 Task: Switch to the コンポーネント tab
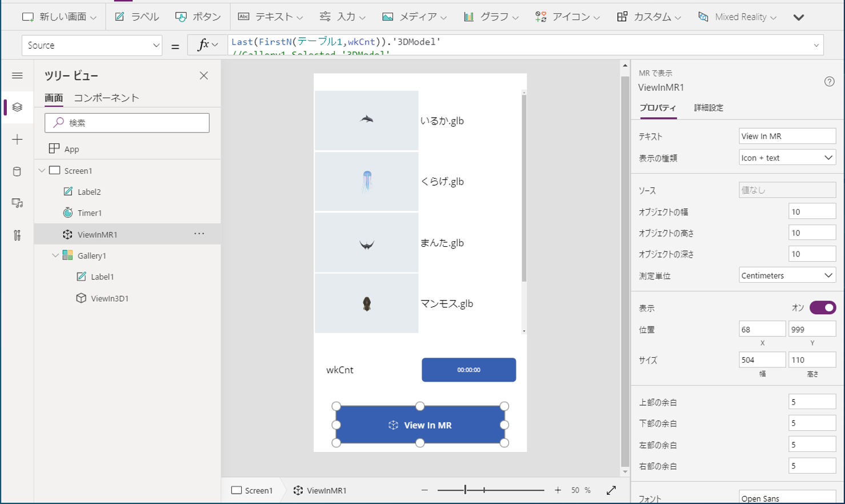[x=106, y=98]
